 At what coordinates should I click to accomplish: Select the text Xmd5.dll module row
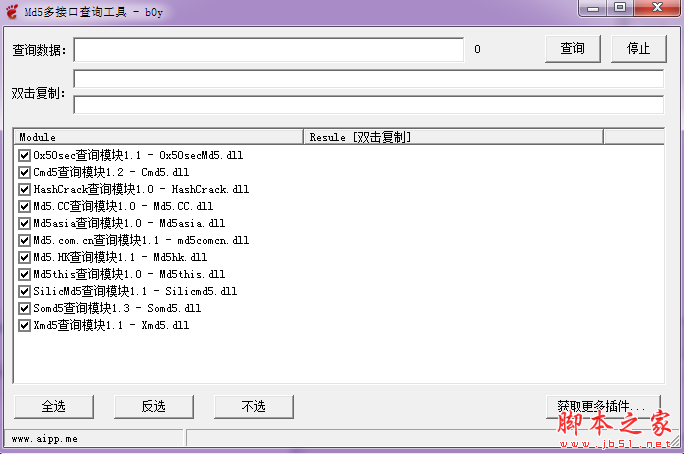pos(111,325)
